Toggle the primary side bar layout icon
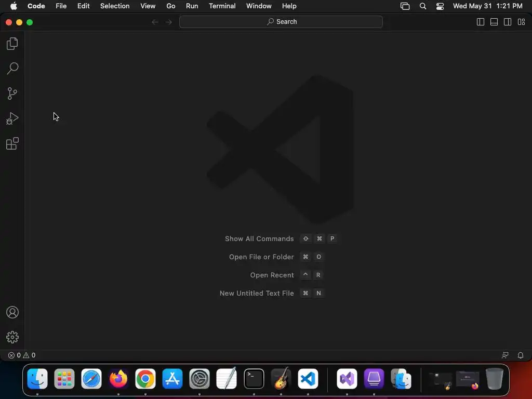 tap(481, 22)
